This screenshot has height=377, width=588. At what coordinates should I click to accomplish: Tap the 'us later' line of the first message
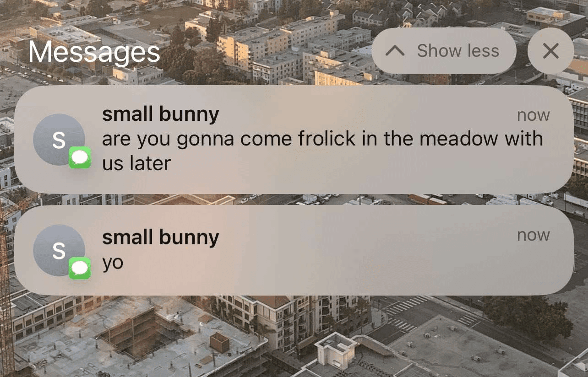[136, 163]
